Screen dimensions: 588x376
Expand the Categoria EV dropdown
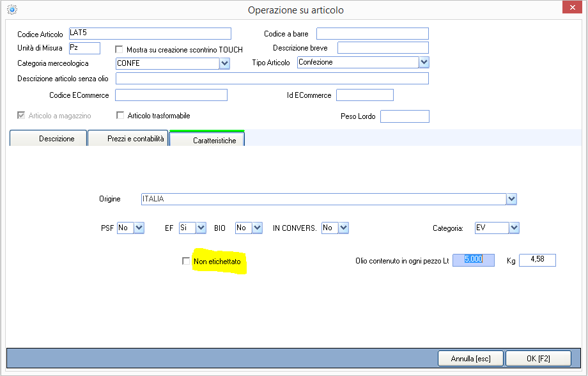(514, 228)
